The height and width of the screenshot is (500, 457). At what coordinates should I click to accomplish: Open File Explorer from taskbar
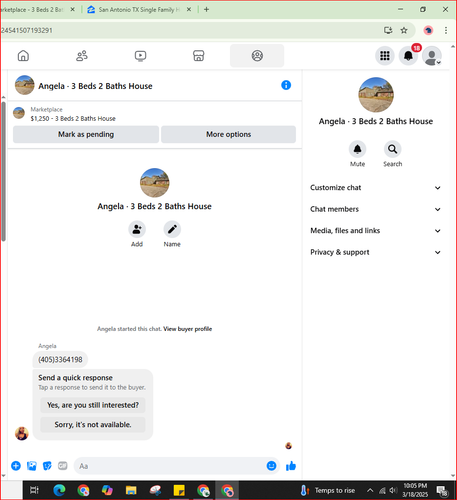point(131,490)
